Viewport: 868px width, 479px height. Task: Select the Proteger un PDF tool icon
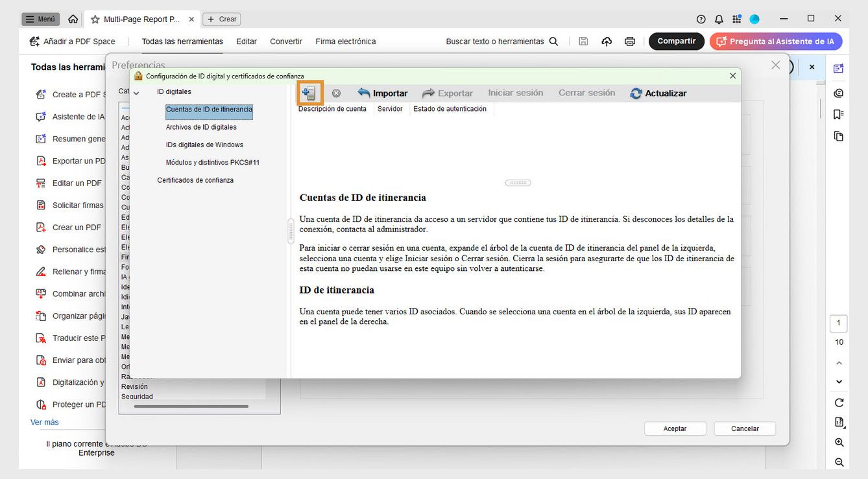(x=40, y=404)
